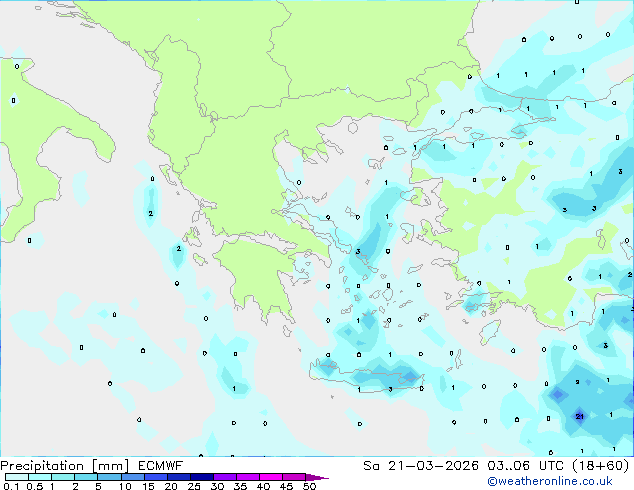Click the above-50 mm legend arrow tip
The height and width of the screenshot is (490, 634).
pyautogui.click(x=317, y=478)
